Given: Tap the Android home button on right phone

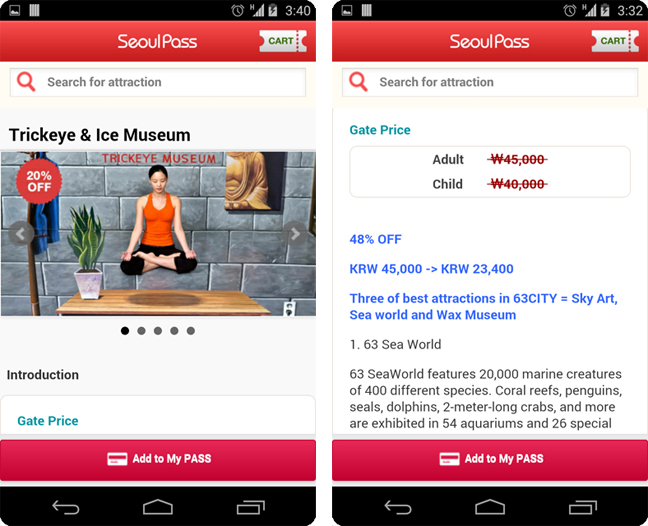Looking at the screenshot, I should pos(490,507).
